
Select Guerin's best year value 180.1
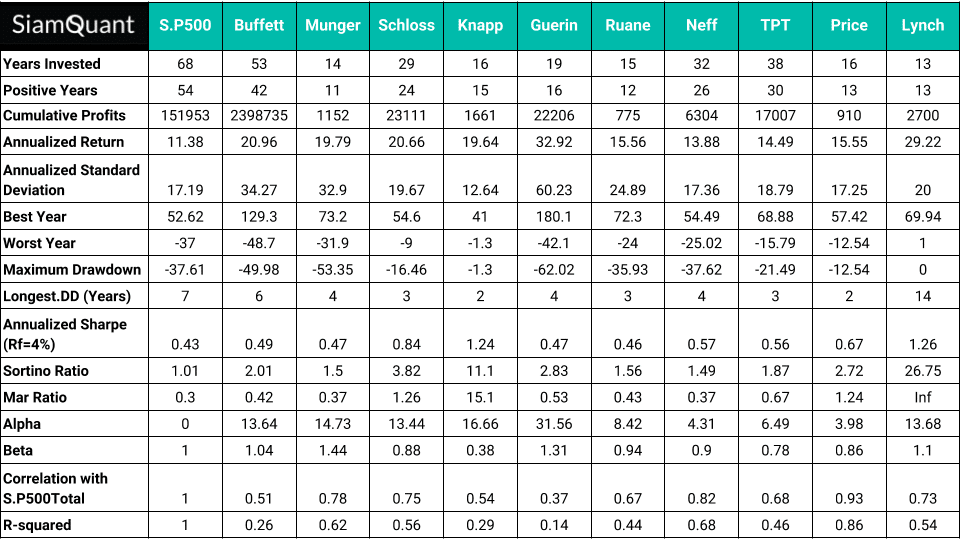tap(554, 216)
